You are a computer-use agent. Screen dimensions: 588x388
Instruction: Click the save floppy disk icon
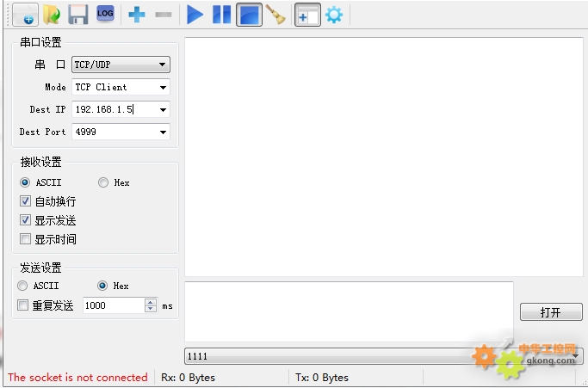click(x=78, y=15)
